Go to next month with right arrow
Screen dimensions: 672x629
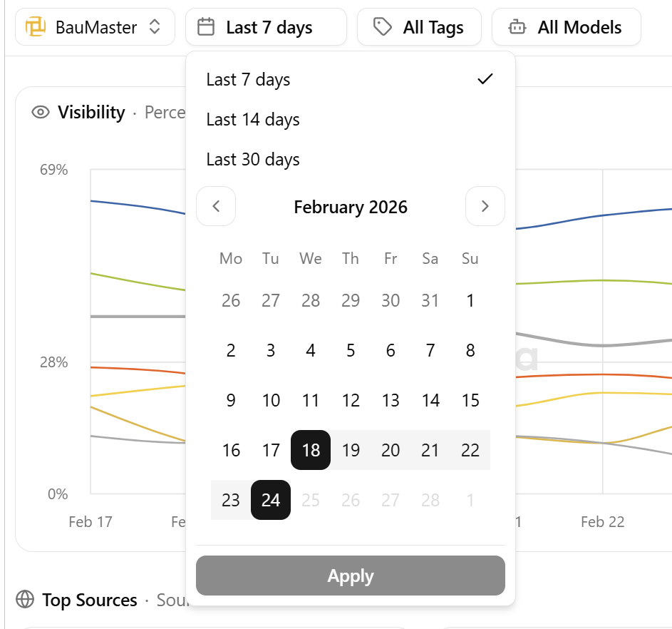tap(485, 207)
